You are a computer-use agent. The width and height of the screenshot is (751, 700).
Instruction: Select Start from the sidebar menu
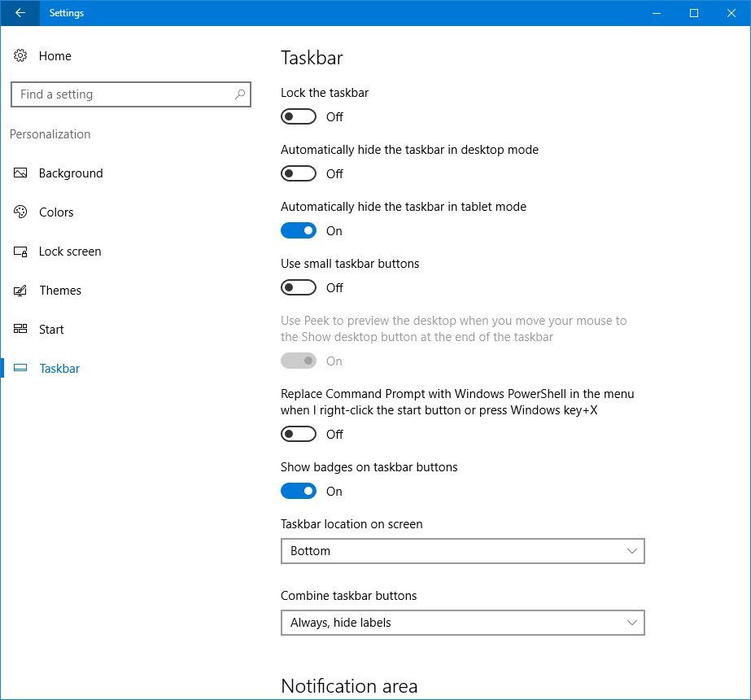50,329
